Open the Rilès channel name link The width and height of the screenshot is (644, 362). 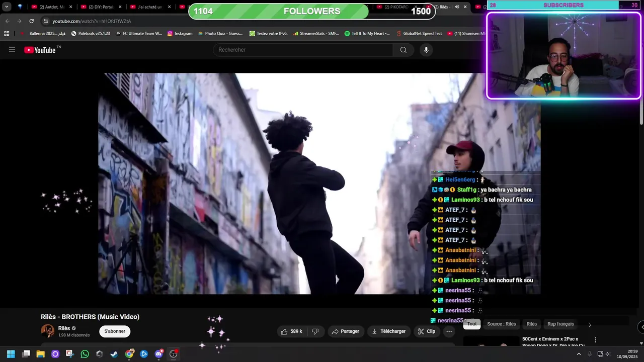64,328
